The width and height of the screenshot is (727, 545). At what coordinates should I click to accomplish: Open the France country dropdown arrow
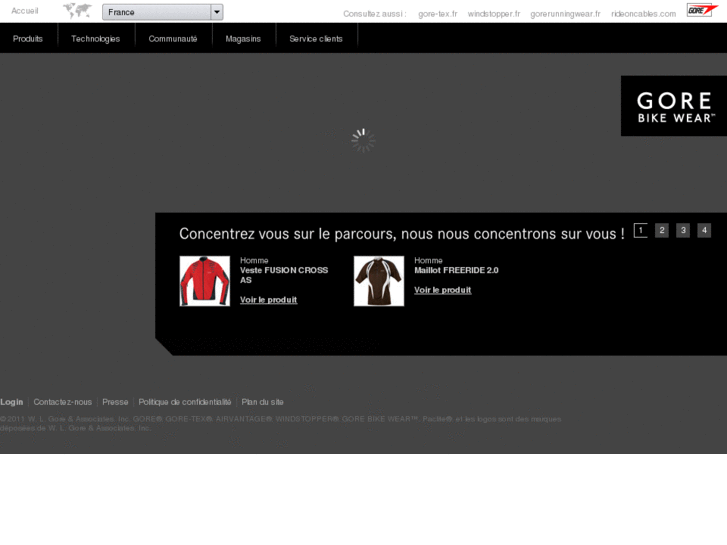click(217, 12)
